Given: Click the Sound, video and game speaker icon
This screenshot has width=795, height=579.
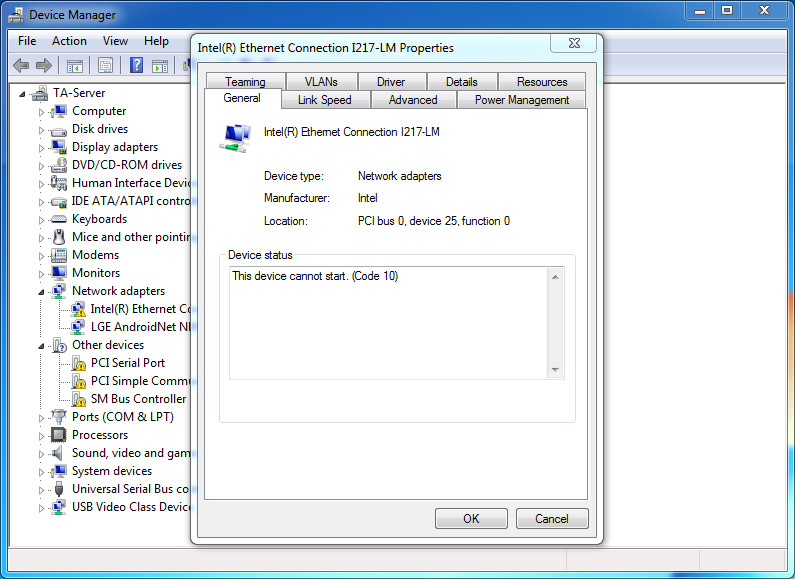Looking at the screenshot, I should [x=58, y=453].
